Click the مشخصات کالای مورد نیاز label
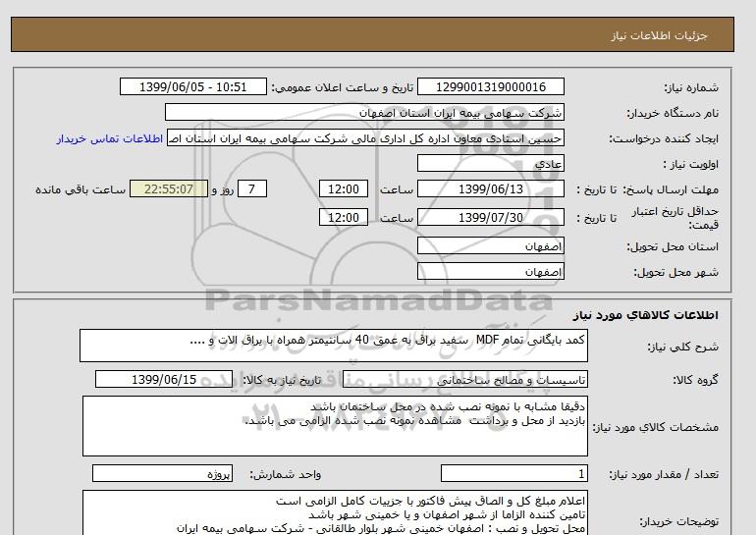The height and width of the screenshot is (535, 756). click(655, 427)
